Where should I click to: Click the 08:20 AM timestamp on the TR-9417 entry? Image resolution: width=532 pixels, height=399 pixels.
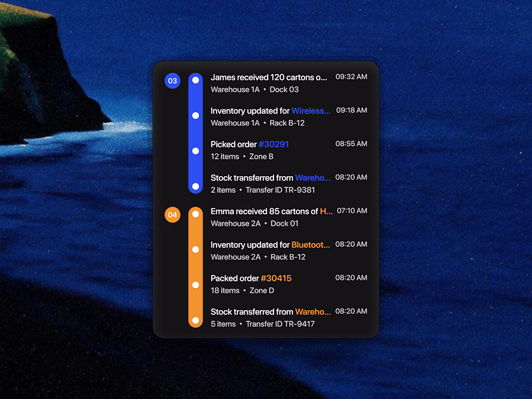pos(351,311)
